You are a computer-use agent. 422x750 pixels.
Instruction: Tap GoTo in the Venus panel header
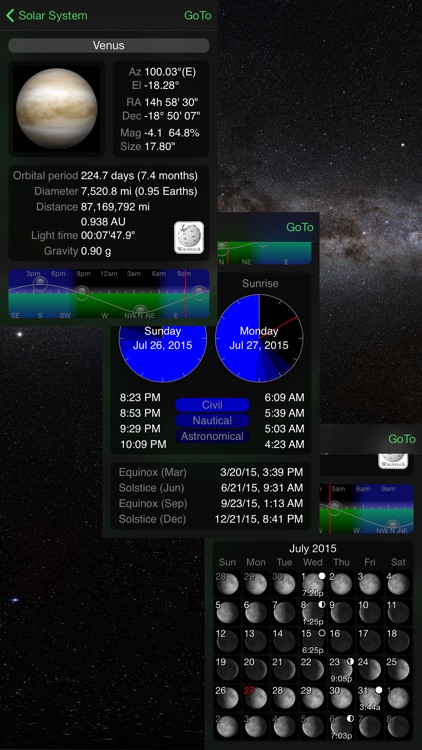[x=198, y=15]
